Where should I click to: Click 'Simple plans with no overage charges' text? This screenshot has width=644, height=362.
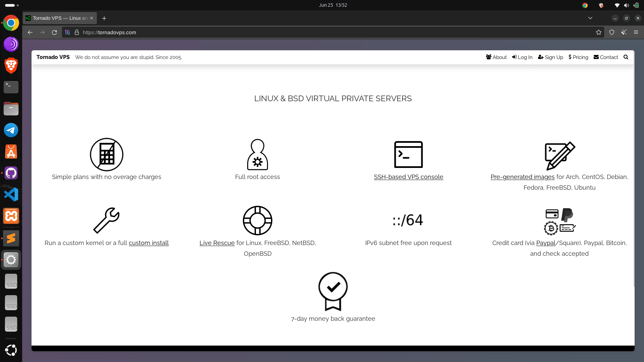(x=106, y=177)
